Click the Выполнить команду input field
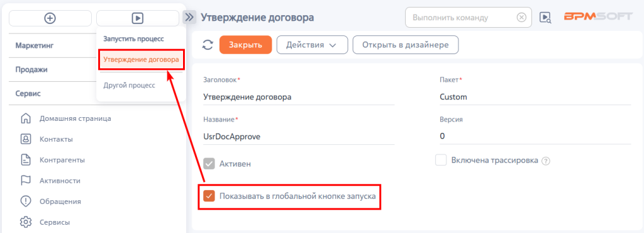Image resolution: width=644 pixels, height=233 pixels. [462, 17]
